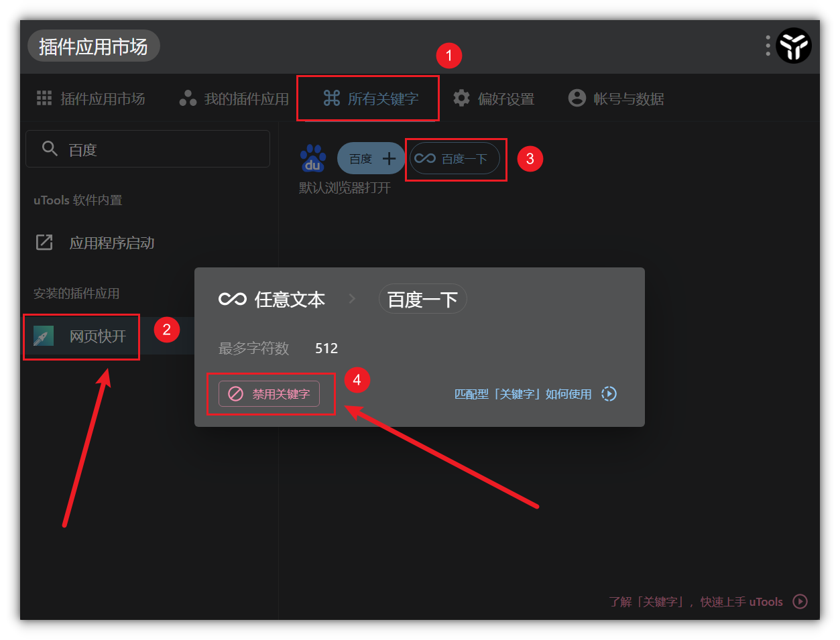Open 匹配型「关键字」如何使用 link
The image size is (840, 640).
tap(523, 394)
